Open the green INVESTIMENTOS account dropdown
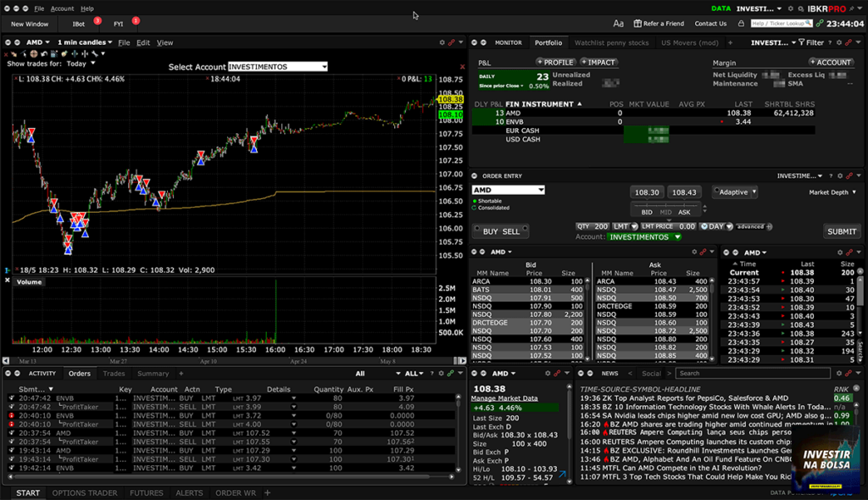This screenshot has height=500, width=868. coord(644,237)
